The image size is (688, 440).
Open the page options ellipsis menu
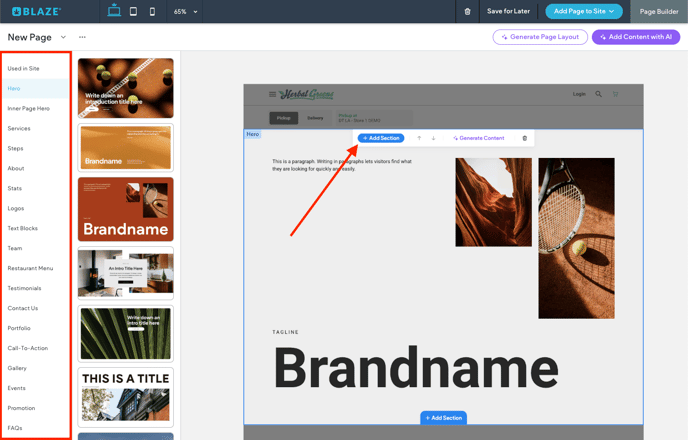(82, 37)
